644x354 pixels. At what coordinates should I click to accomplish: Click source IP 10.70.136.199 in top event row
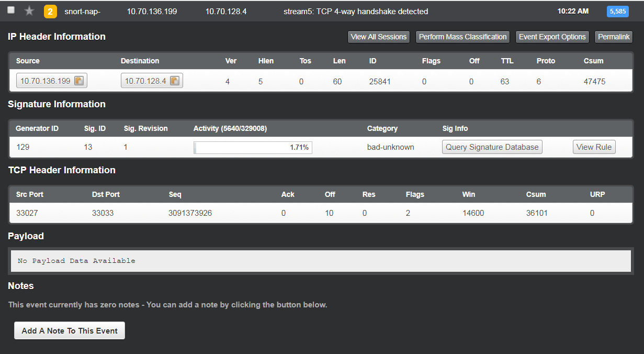tap(152, 12)
